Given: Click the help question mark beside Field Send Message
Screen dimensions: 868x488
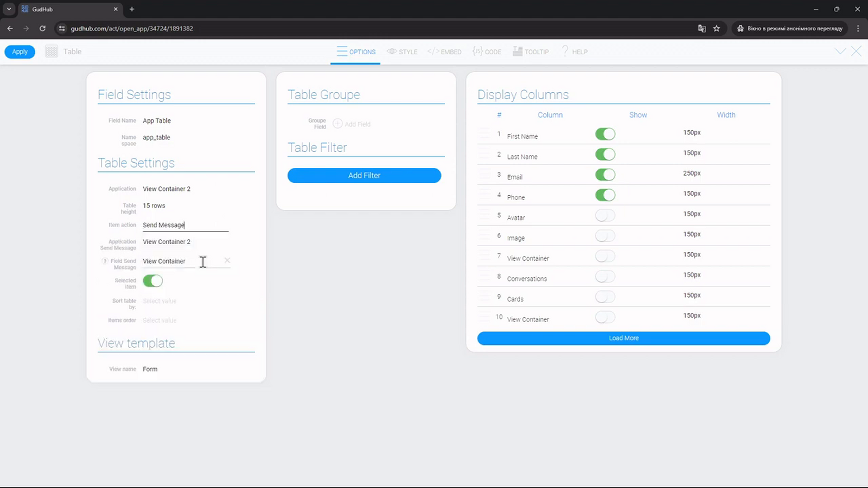Looking at the screenshot, I should click(105, 261).
